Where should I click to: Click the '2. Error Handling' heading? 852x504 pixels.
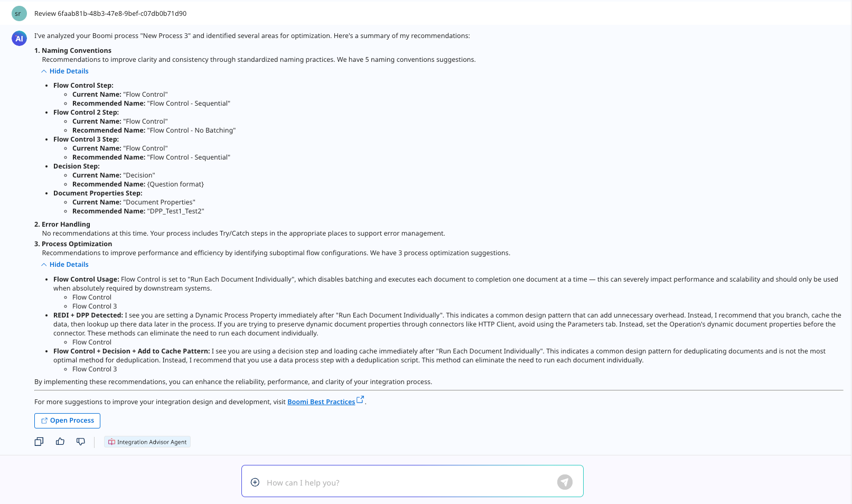click(x=62, y=225)
